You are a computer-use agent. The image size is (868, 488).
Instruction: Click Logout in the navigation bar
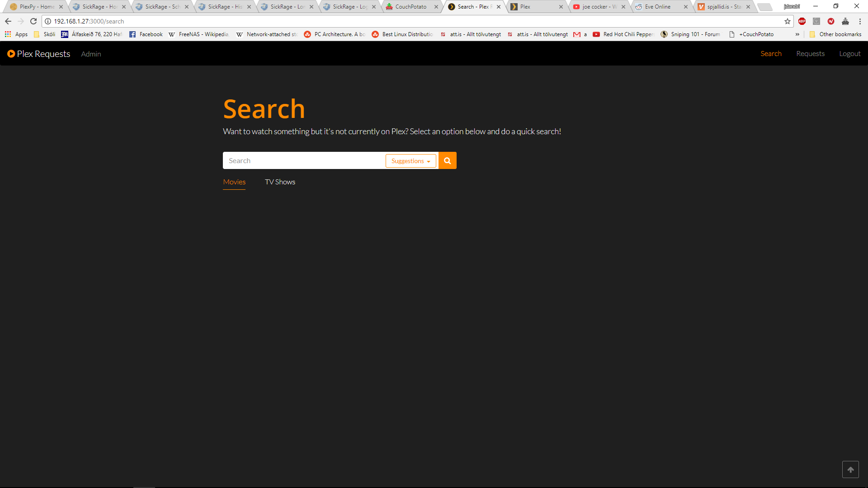point(849,53)
